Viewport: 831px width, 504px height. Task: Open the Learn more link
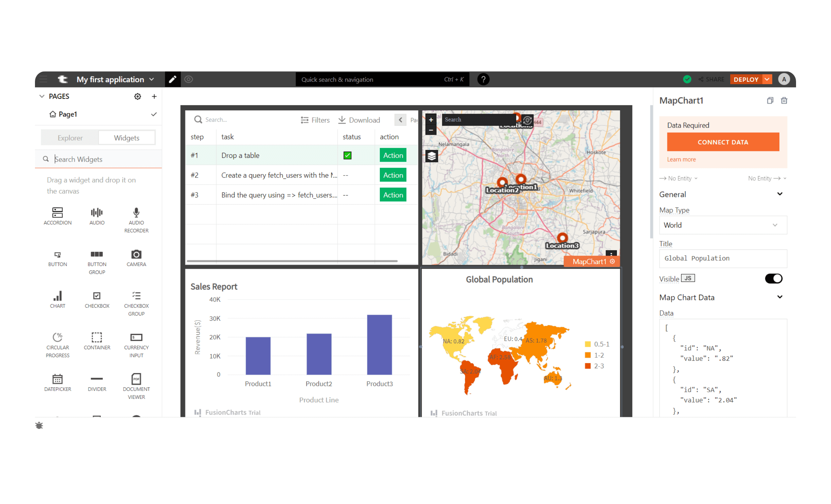pyautogui.click(x=681, y=160)
